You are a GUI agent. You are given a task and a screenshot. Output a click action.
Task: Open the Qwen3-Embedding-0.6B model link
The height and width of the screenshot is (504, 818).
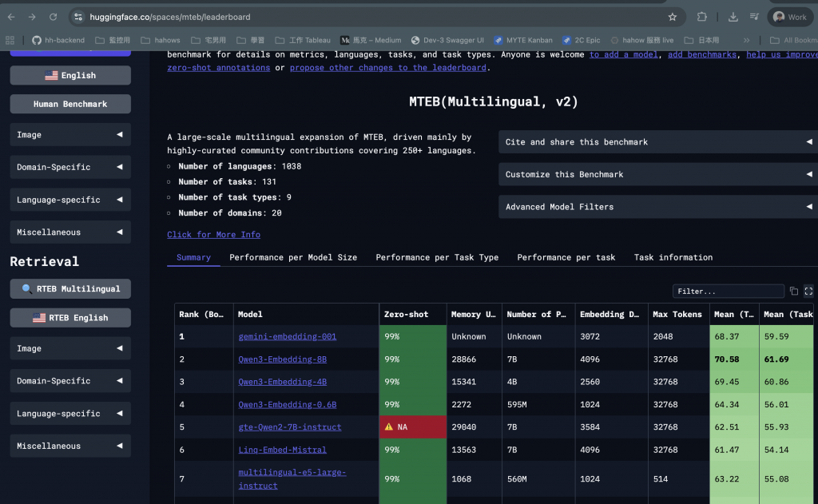[288, 404]
